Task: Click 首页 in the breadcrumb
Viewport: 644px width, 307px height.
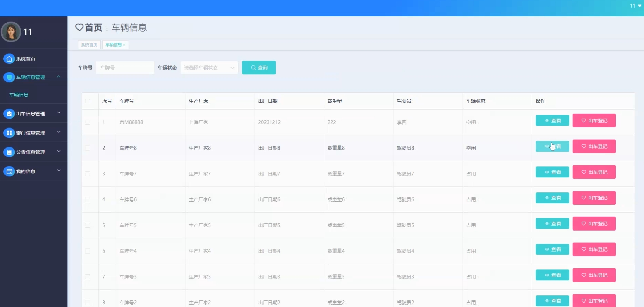Action: [x=94, y=28]
